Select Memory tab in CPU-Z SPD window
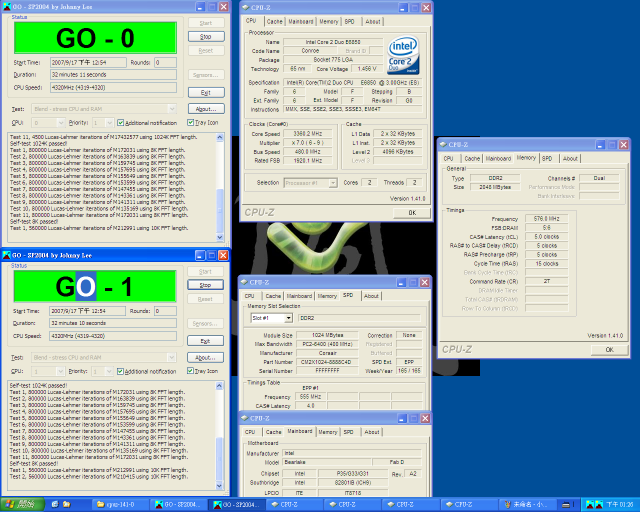The width and height of the screenshot is (640, 512). tap(327, 296)
